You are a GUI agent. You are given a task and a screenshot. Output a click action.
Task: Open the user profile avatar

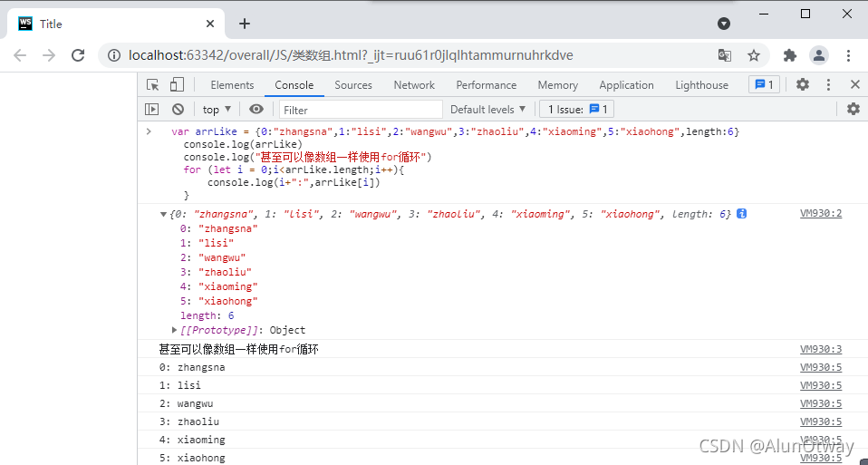[x=819, y=55]
